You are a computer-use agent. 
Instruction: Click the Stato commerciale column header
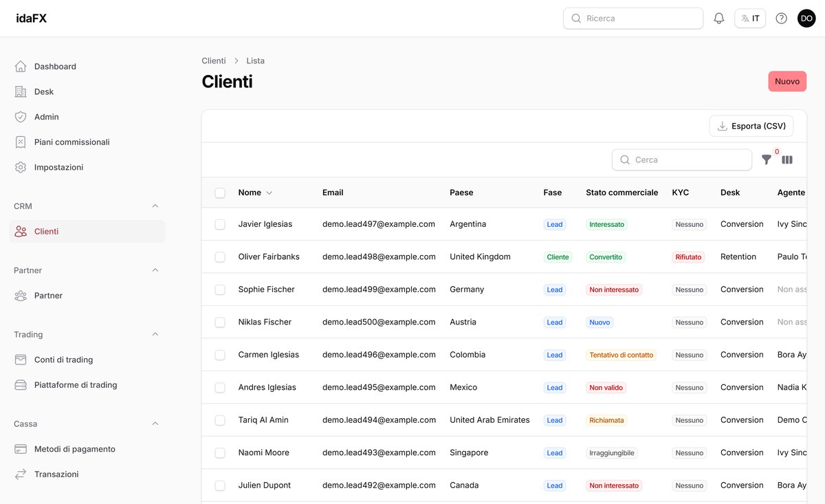click(x=622, y=193)
